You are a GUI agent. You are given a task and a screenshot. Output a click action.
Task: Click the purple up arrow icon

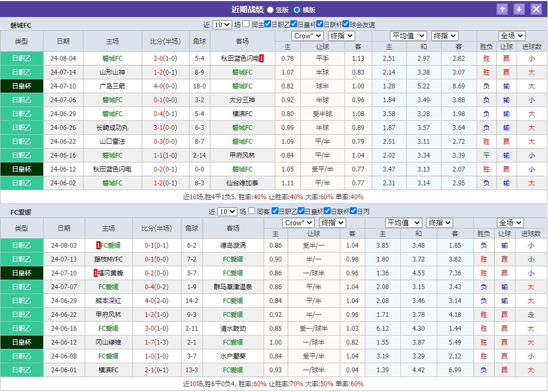502,9
